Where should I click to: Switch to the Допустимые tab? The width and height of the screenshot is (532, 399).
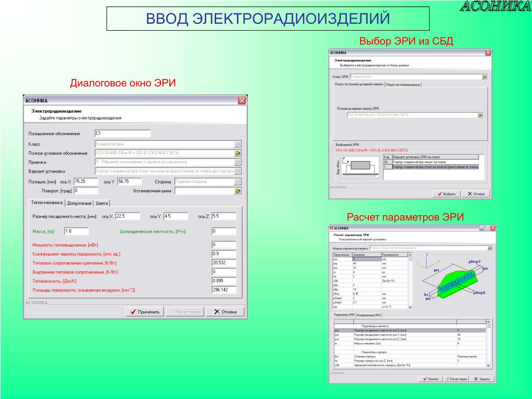(x=79, y=203)
